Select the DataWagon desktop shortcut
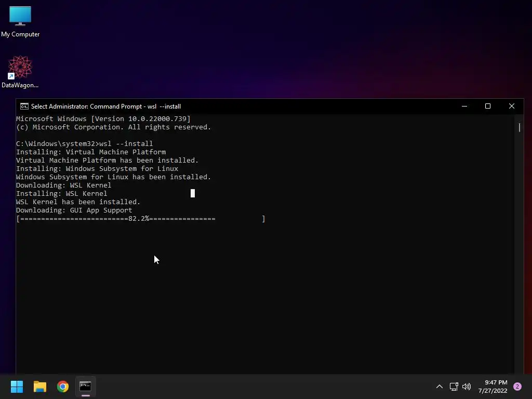 pos(20,72)
